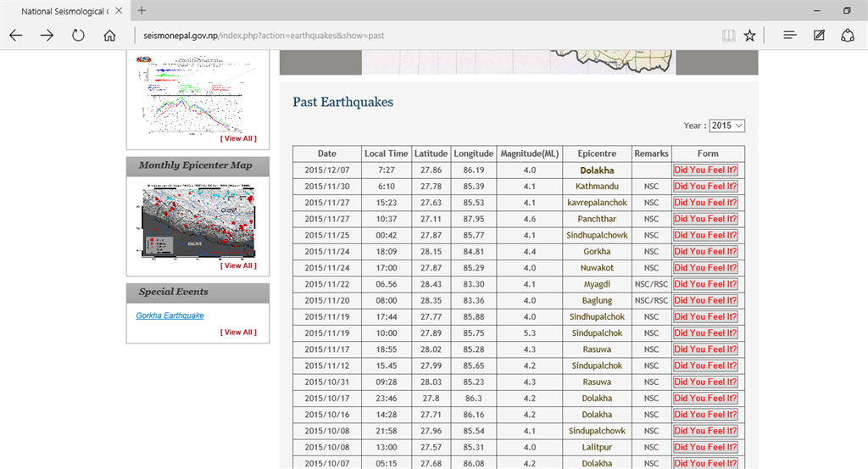Open the Monthly Epicenter Map thumbnail
This screenshot has width=868, height=469.
(x=197, y=221)
